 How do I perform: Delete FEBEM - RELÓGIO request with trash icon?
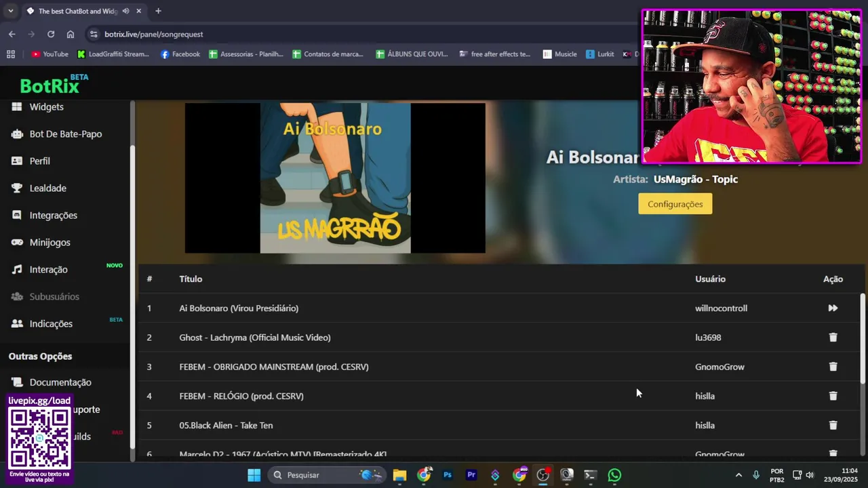coord(833,396)
